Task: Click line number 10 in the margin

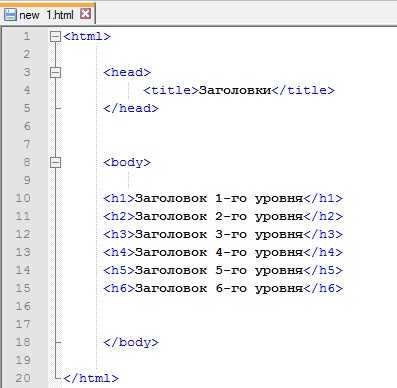Action: pos(23,198)
